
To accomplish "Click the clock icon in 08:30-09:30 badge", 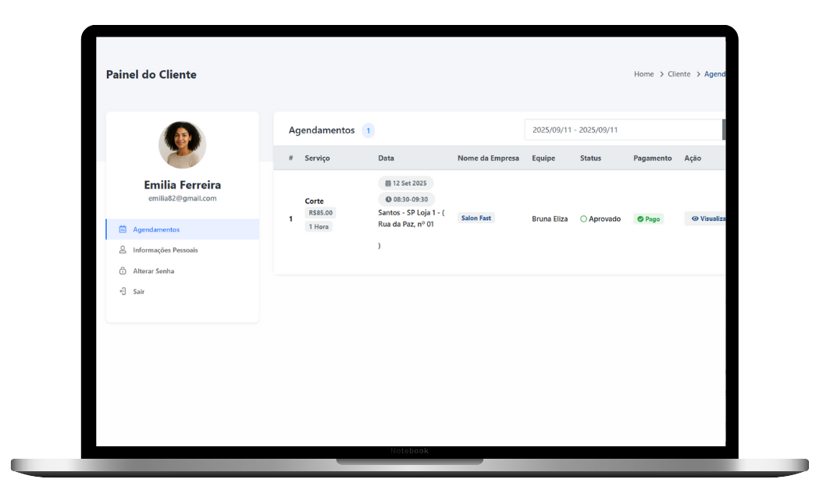I will [x=388, y=200].
